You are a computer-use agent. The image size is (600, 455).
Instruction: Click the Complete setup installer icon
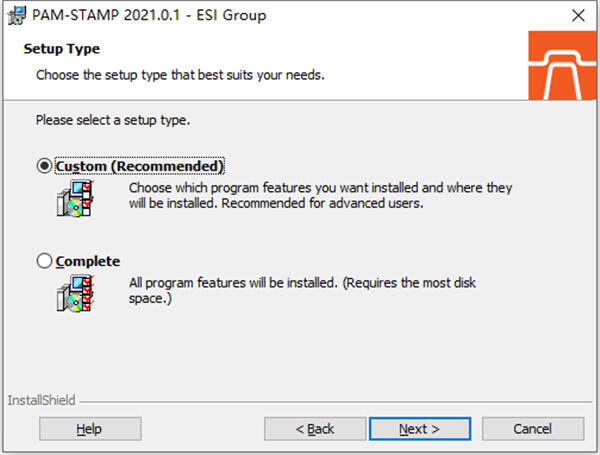coord(75,293)
